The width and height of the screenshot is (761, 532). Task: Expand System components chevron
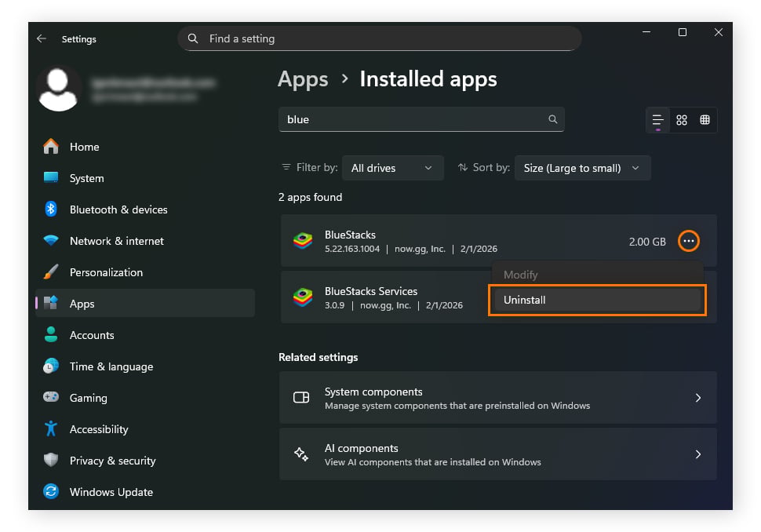click(x=698, y=398)
